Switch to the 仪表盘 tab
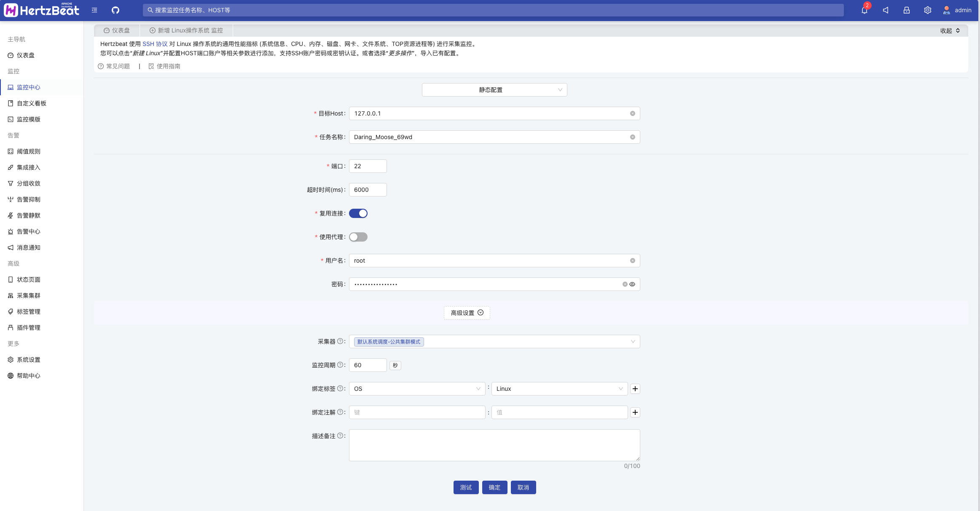 [117, 30]
